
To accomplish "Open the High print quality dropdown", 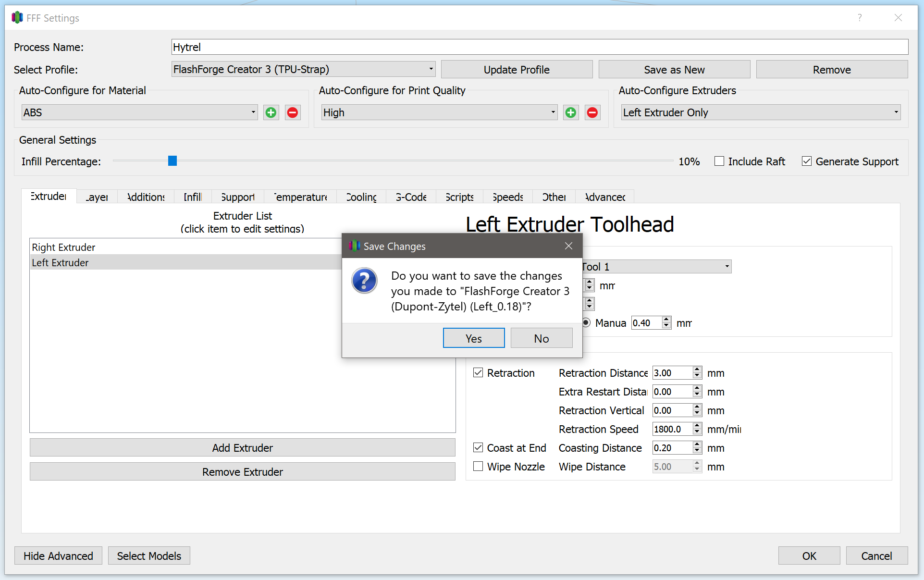I will point(440,112).
